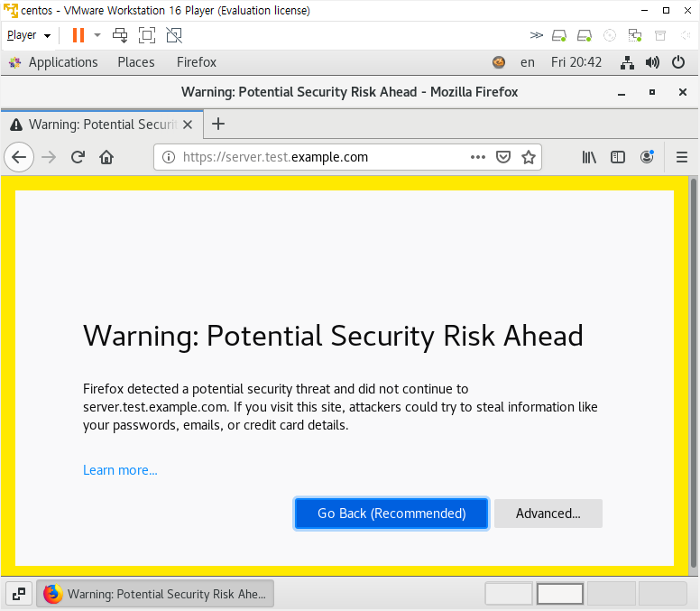Screen dimensions: 700x611
Task: Open the Firefox application menu in the top bar
Action: click(197, 62)
